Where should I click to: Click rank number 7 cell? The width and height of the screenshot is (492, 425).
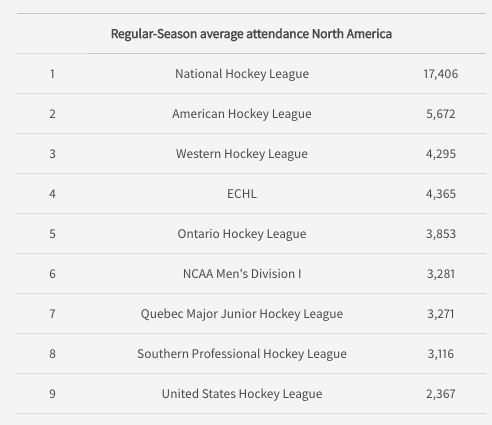(52, 314)
